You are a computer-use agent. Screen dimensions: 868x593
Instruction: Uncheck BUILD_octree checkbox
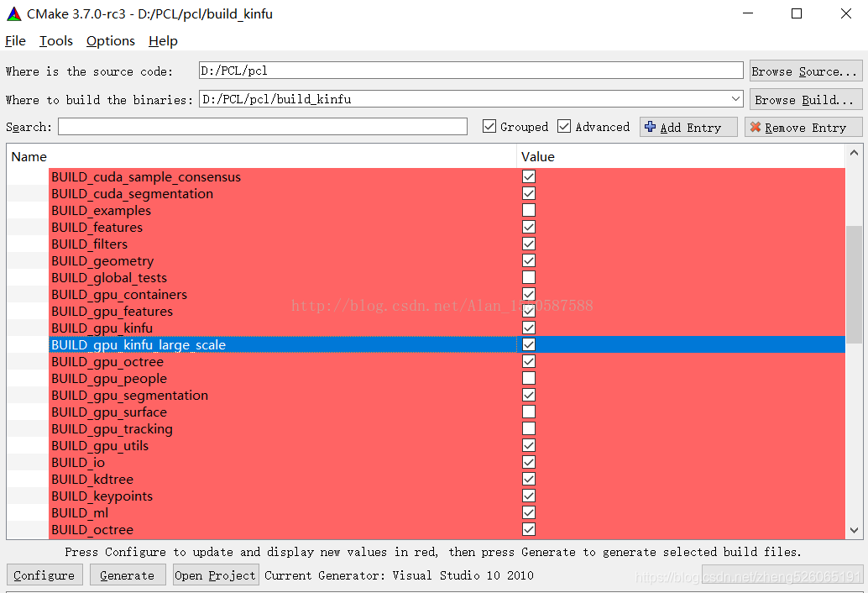point(529,529)
